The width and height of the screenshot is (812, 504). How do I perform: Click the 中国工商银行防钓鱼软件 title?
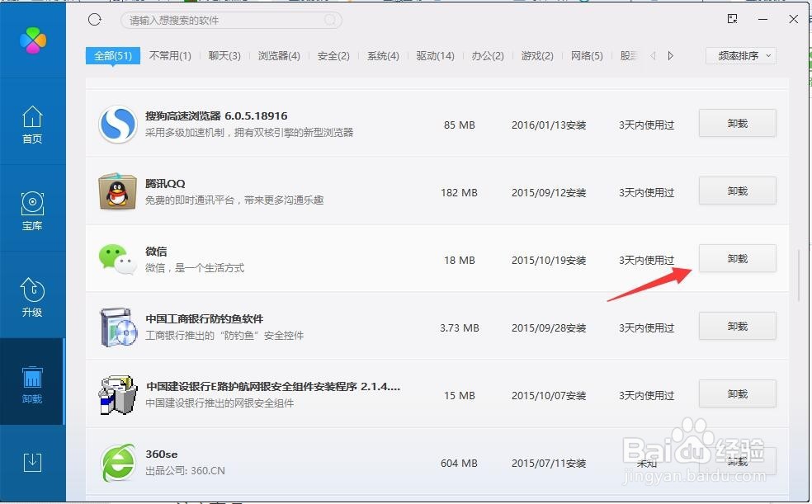205,318
